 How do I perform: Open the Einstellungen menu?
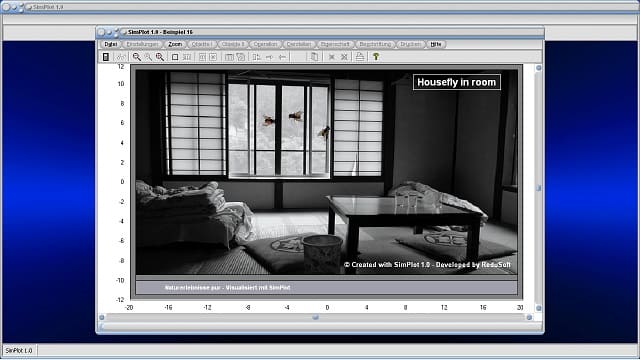pyautogui.click(x=142, y=44)
